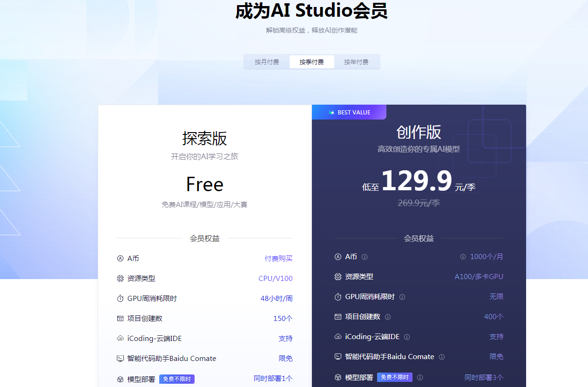Click info icon next to 智能代码助手Baidu Comate in 创作版
The width and height of the screenshot is (588, 387).
tap(442, 357)
